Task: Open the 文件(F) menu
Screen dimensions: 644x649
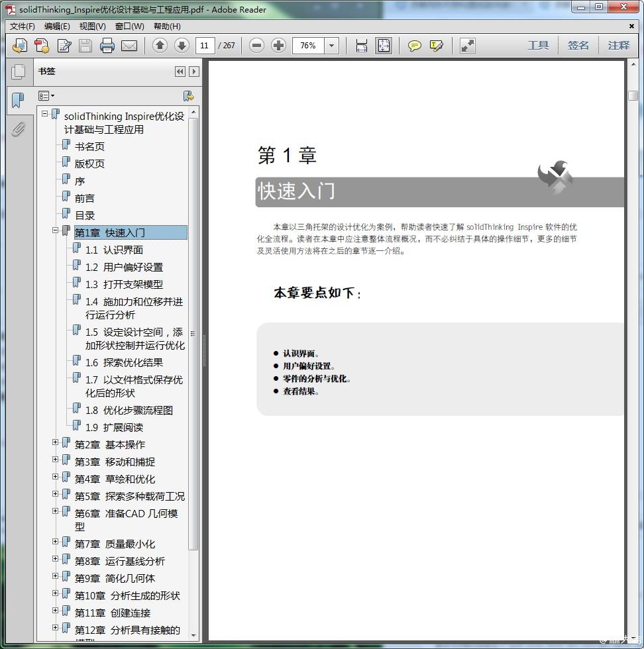Action: (x=23, y=26)
